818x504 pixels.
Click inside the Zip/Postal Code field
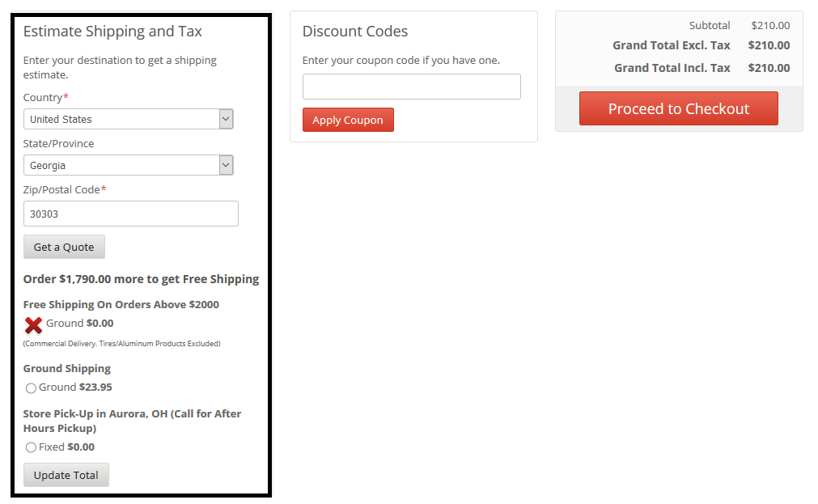click(x=129, y=214)
